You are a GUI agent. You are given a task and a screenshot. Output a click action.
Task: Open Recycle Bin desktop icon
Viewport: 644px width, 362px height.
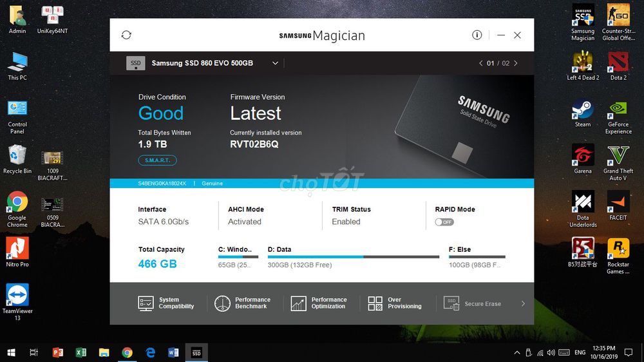[x=17, y=160]
